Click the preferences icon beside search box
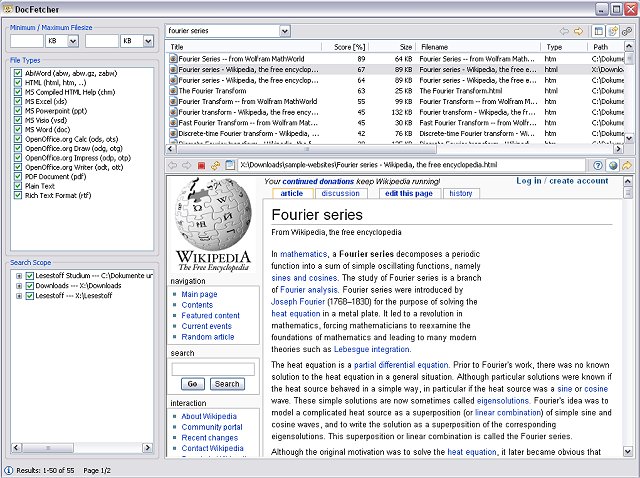Viewport: 640px width, 478px height. (627, 32)
